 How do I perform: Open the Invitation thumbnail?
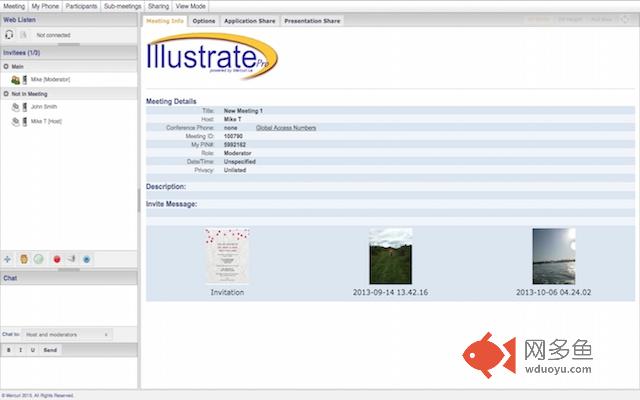click(227, 256)
